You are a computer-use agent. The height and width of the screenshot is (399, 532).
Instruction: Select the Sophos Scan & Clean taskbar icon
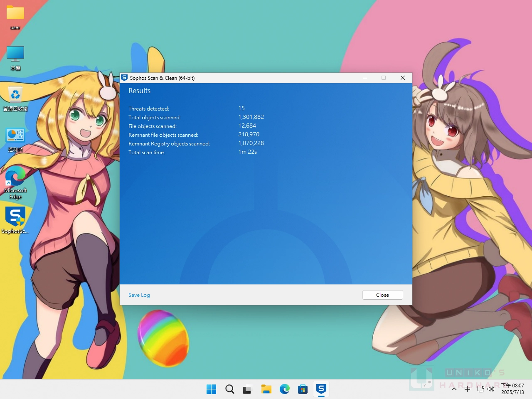[321, 389]
